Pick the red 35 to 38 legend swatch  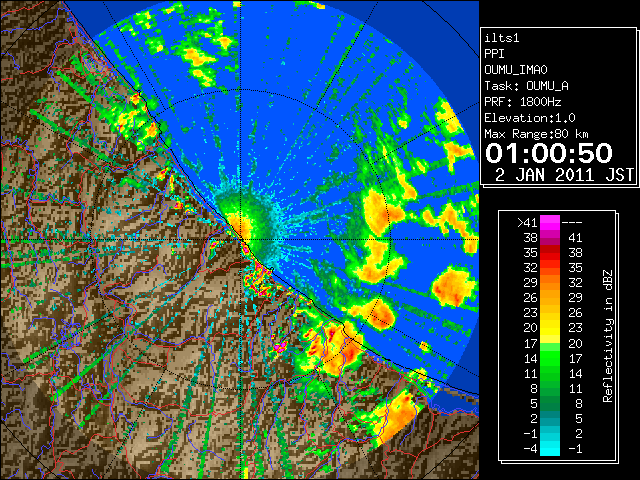550,253
